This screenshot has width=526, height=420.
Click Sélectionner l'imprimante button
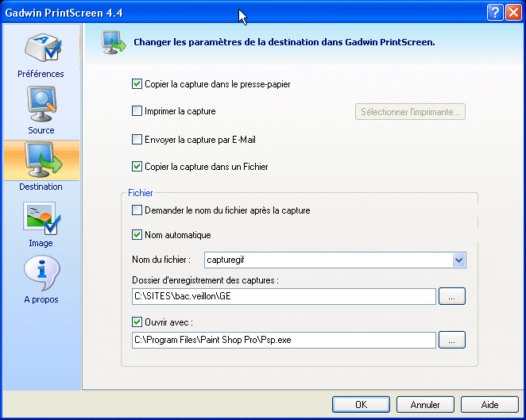(x=410, y=112)
